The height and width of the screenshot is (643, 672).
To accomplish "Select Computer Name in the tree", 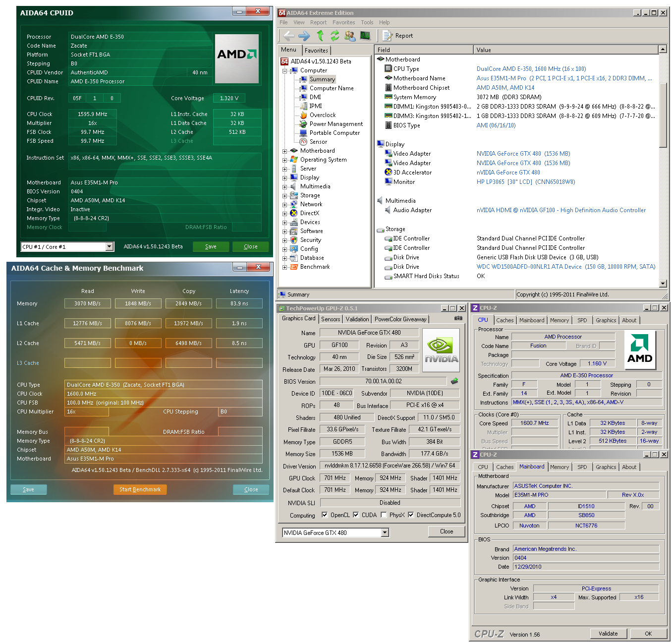I will click(332, 88).
